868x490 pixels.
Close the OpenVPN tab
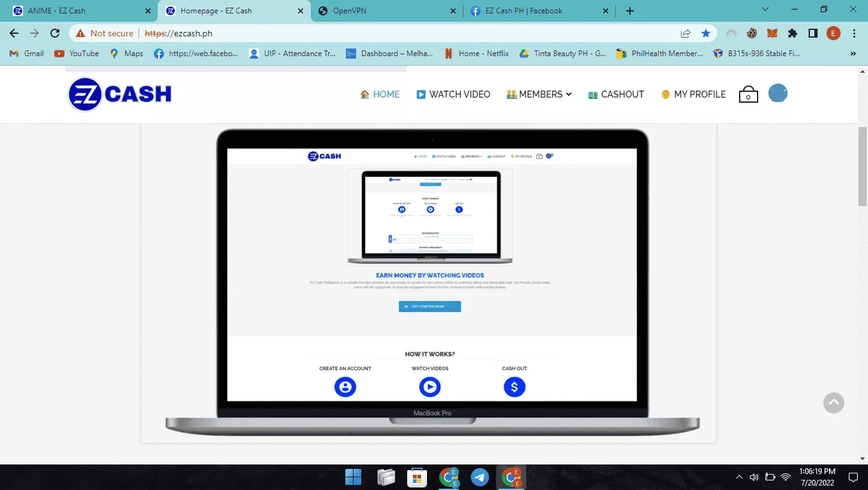click(453, 11)
